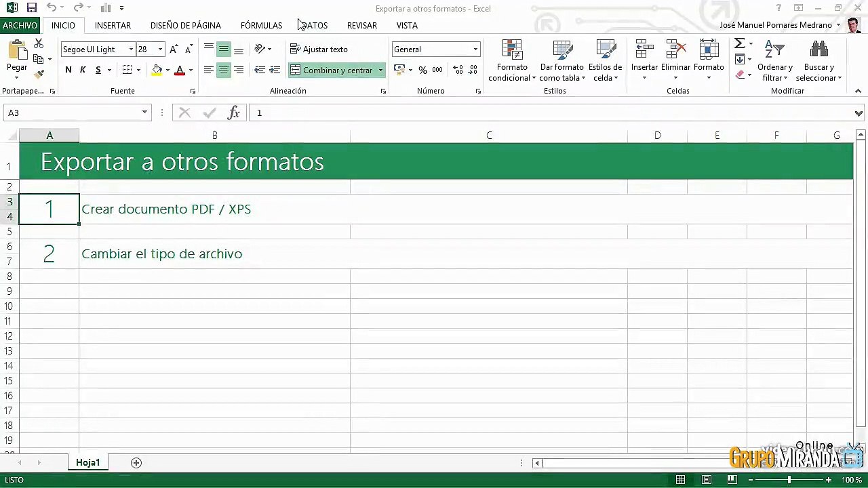Viewport: 868px width, 488px height.
Task: Switch to the DISEÑO DE PÁGINA tab
Action: click(x=186, y=25)
